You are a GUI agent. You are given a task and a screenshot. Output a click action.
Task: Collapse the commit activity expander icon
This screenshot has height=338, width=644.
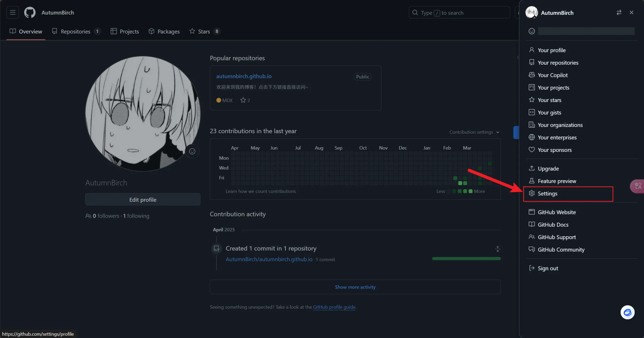497,249
